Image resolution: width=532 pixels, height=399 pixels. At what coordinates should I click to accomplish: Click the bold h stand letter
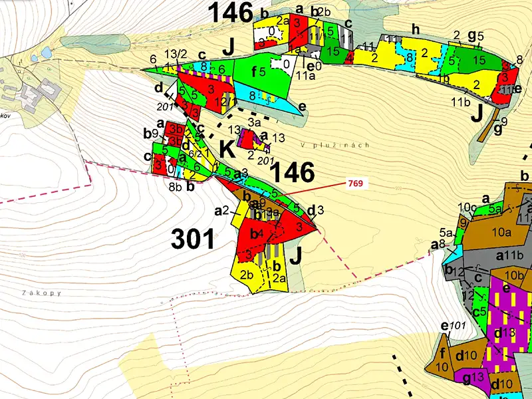coord(415,29)
